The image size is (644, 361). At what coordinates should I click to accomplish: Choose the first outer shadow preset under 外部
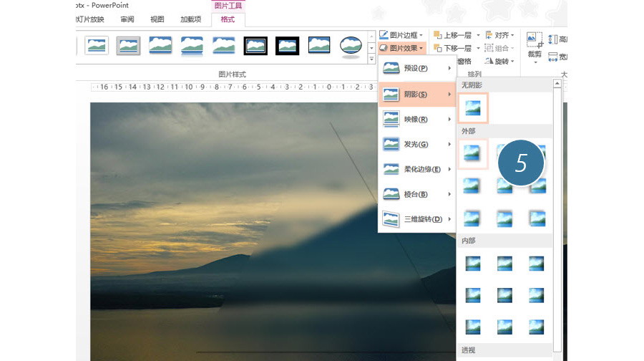pos(472,153)
